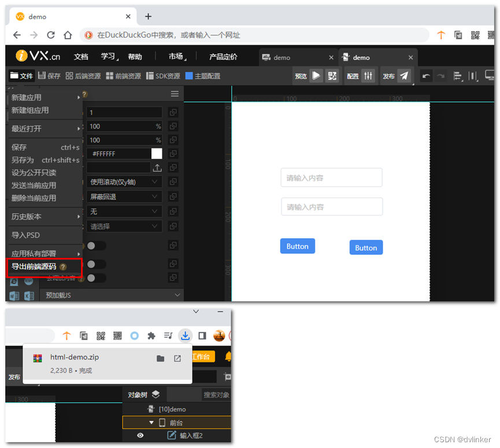Select [10]demo in object tree
Image resolution: width=500 pixels, height=448 pixels.
172,409
